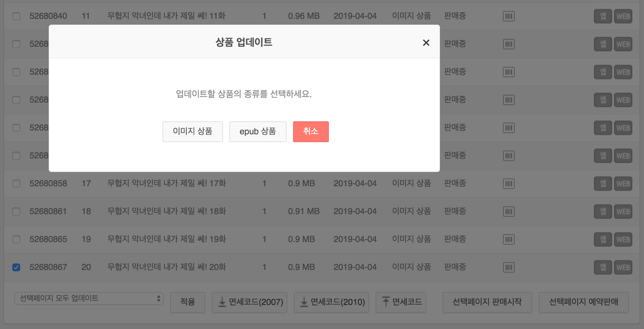Click title 무협지 악녀인데 내가 제일 쎄! 19화
The height and width of the screenshot is (329, 644).
pyautogui.click(x=167, y=239)
